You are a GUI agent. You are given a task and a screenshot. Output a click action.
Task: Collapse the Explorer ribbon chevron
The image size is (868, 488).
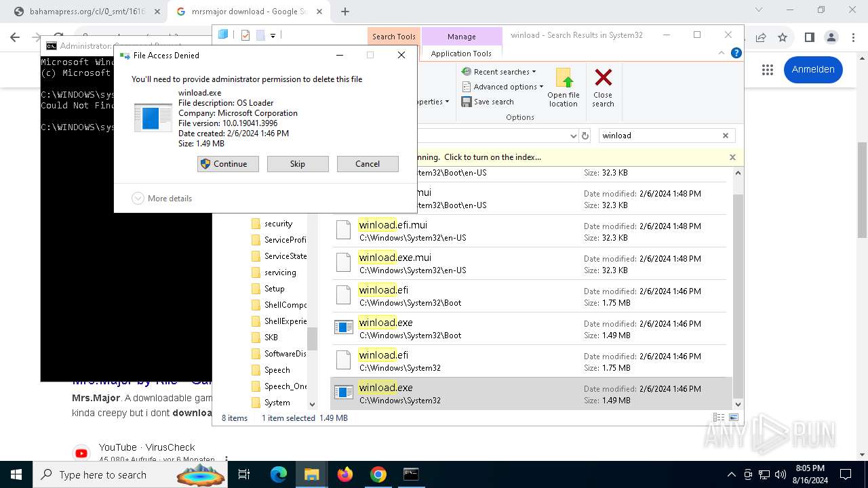click(x=722, y=53)
